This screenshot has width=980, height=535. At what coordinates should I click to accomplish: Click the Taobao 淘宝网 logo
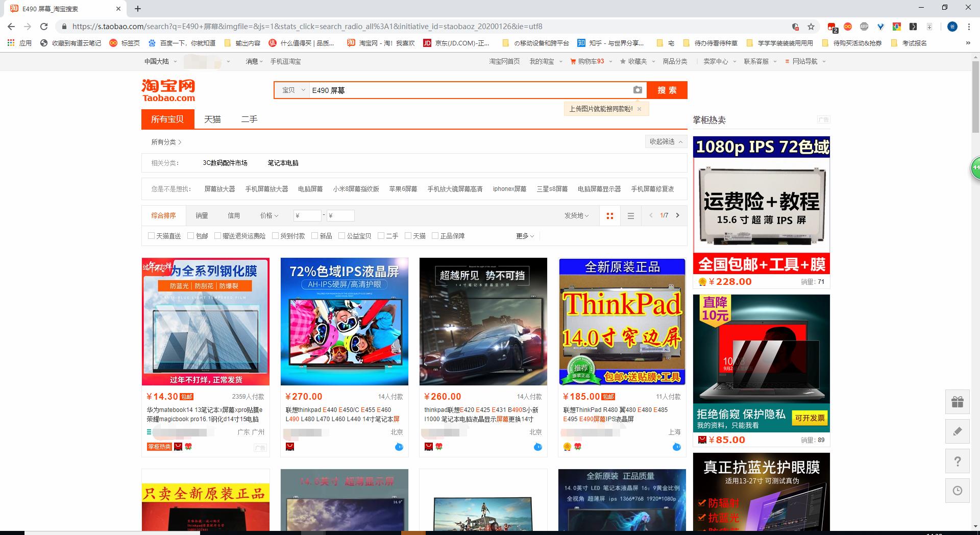[168, 89]
